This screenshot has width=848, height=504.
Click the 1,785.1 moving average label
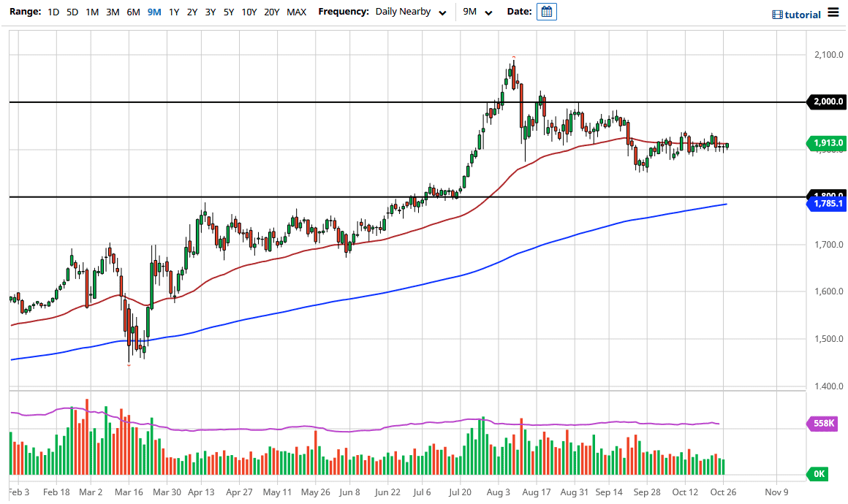826,204
